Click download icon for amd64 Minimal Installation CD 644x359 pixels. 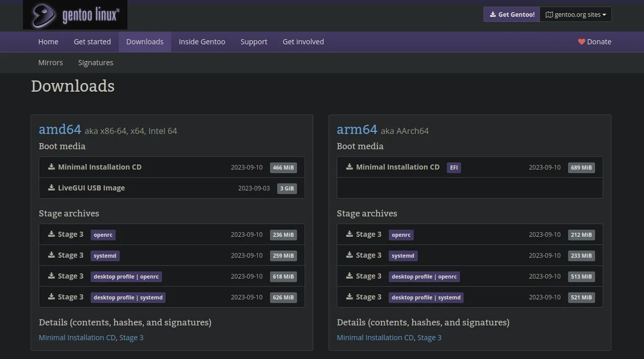pyautogui.click(x=51, y=167)
